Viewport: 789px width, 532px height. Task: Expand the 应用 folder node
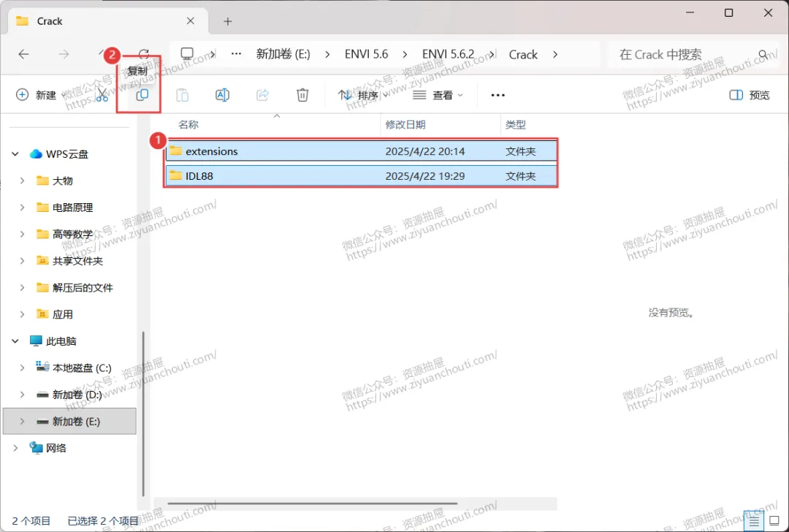pos(22,314)
